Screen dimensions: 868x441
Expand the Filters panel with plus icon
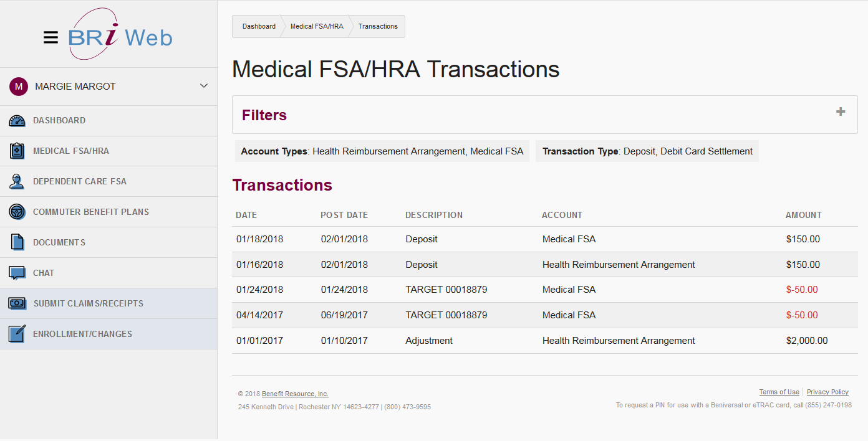tap(841, 112)
